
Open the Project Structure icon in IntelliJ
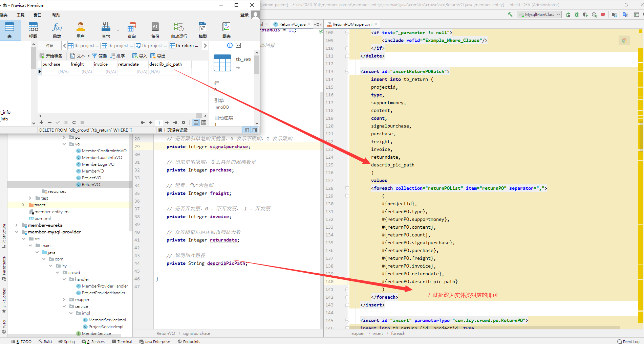(614, 15)
